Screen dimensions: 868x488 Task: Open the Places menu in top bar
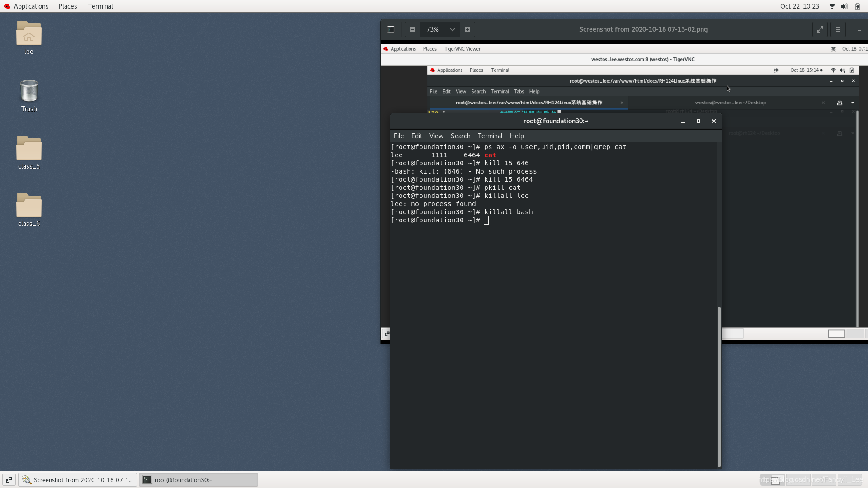(67, 6)
